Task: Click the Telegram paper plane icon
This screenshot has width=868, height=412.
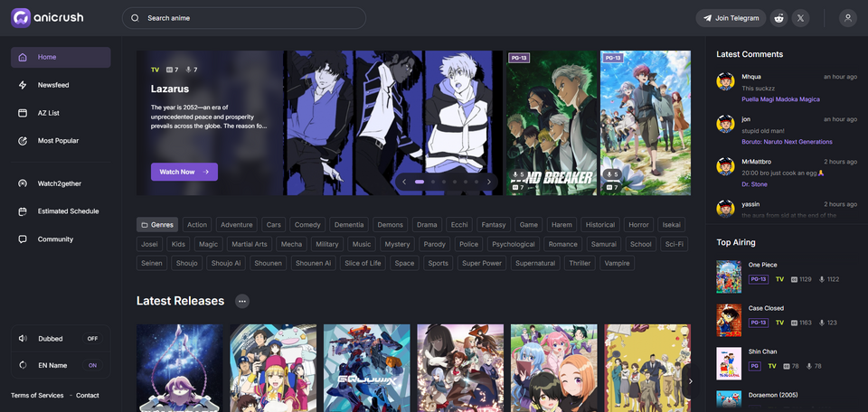Action: pyautogui.click(x=707, y=18)
